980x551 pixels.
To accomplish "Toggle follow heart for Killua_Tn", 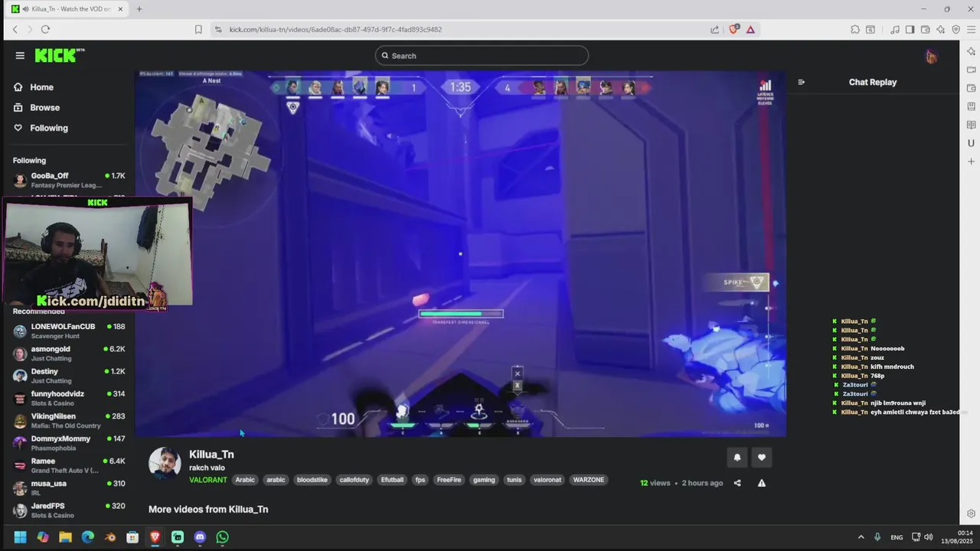I will tap(761, 458).
